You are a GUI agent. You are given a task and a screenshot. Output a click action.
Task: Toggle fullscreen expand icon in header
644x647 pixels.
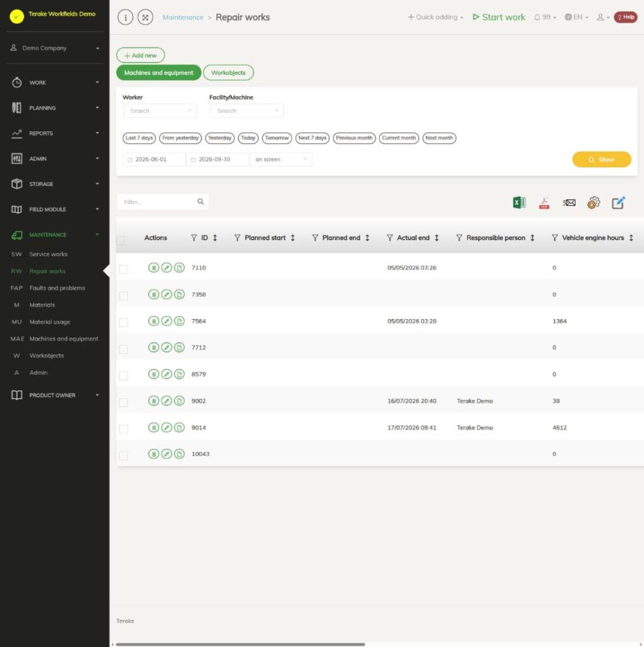coord(145,17)
